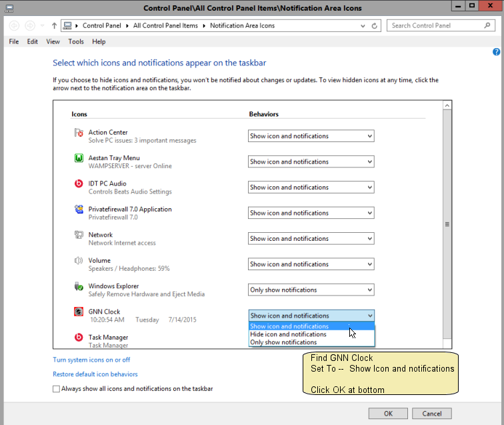Choose Hide icon and notifications option
Screen dimensions: 504x425
click(288, 334)
